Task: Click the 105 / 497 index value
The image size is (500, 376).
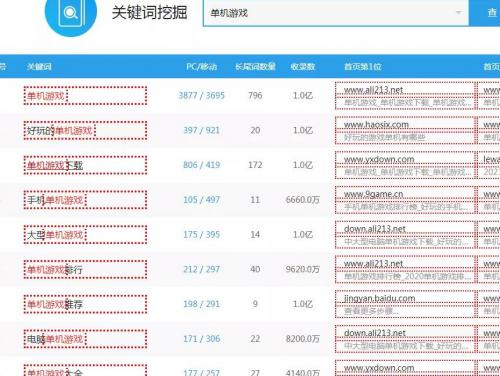Action: point(201,200)
